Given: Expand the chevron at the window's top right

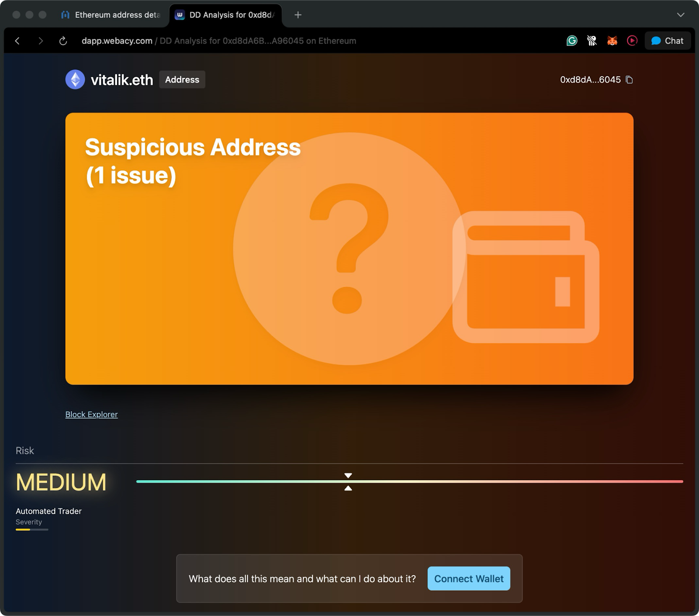Looking at the screenshot, I should point(680,15).
